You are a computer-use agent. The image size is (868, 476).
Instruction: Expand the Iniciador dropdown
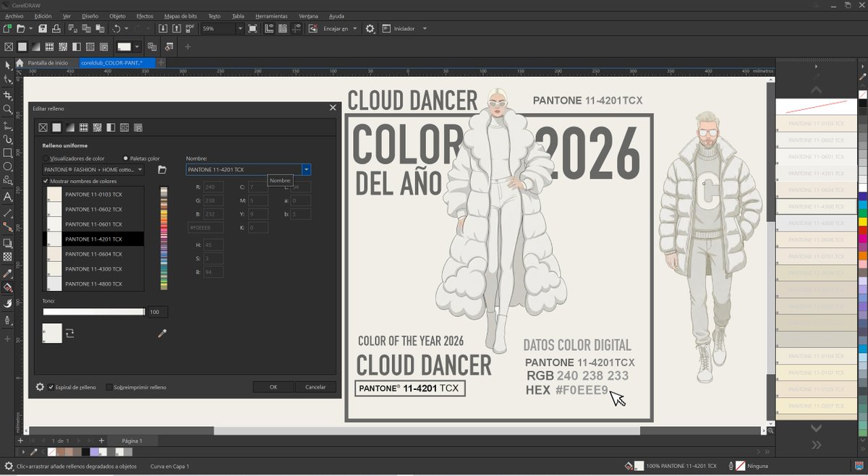coord(425,28)
